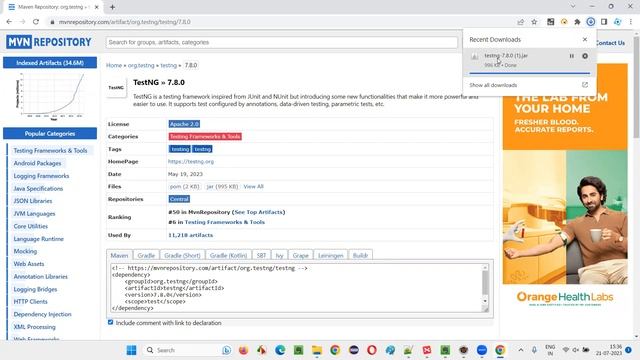Viewport: 640px width, 360px height.
Task: Show hidden system tray icons chevron
Action: click(521, 350)
